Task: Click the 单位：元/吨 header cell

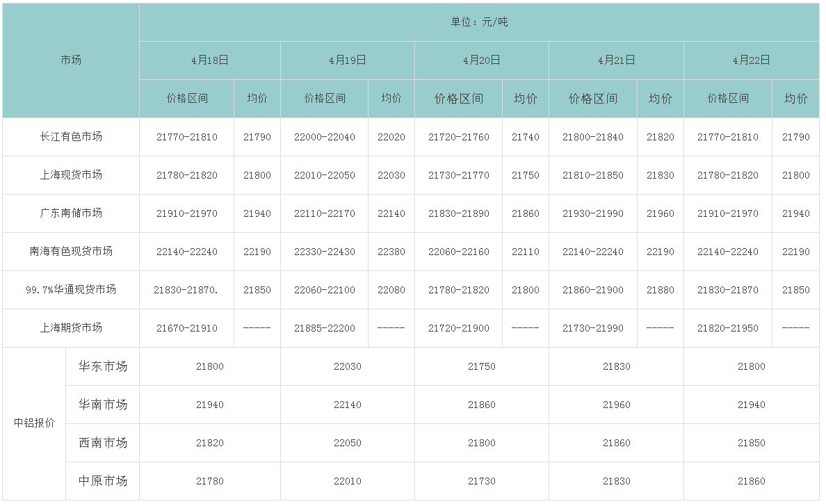Action: tap(479, 22)
